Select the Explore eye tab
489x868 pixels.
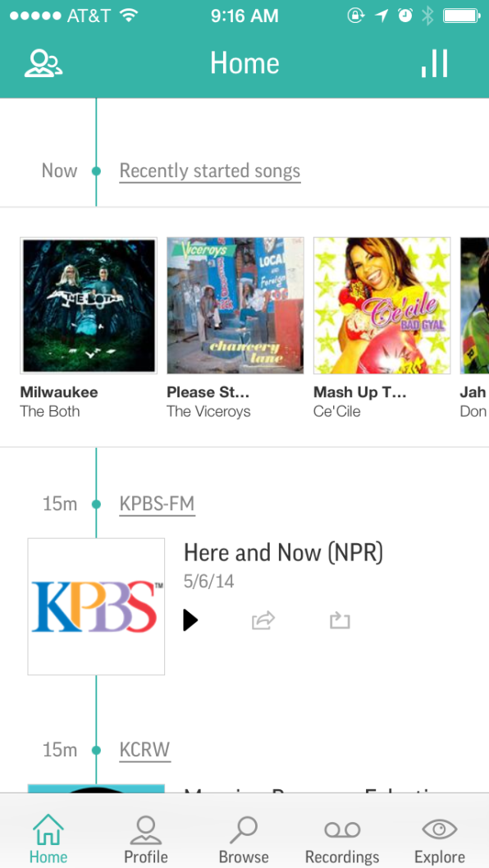tap(440, 838)
